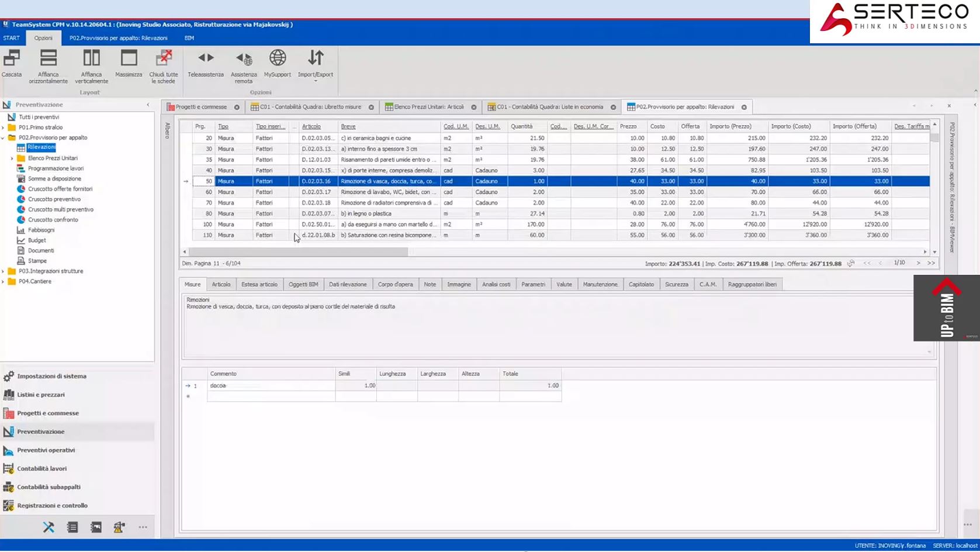Collapse the P02.Provvisorio per appalto node
The image size is (980, 552).
click(x=3, y=138)
